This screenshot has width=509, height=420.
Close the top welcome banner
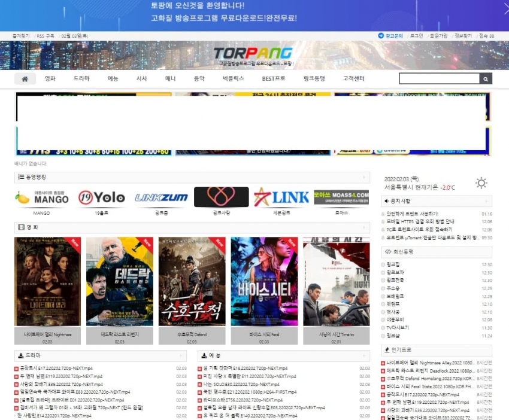pos(505,9)
